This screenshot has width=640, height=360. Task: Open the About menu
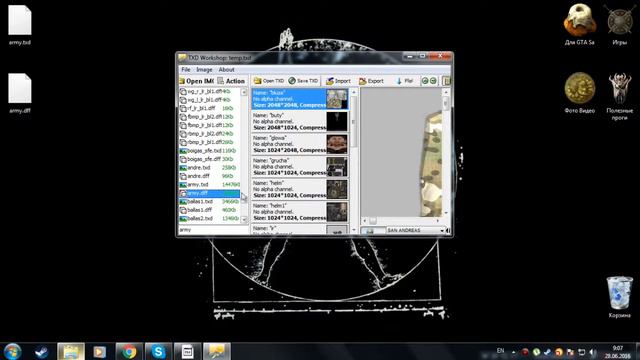click(x=226, y=69)
